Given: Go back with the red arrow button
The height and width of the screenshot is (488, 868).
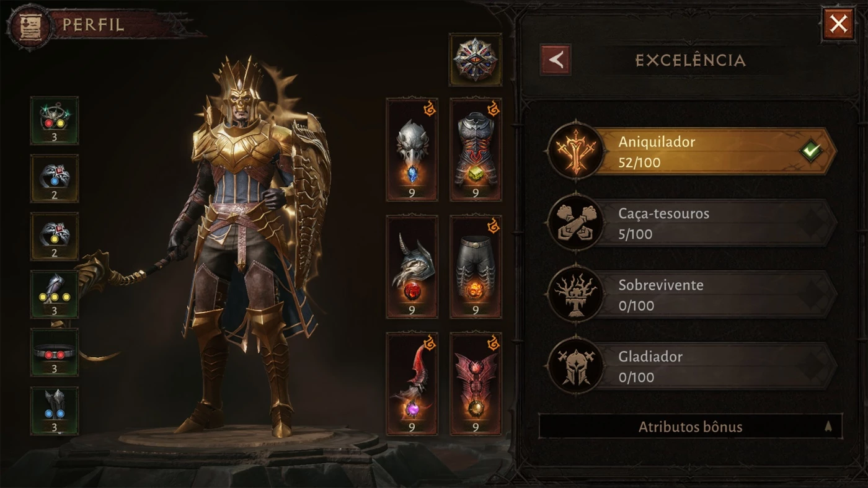Looking at the screenshot, I should [556, 60].
